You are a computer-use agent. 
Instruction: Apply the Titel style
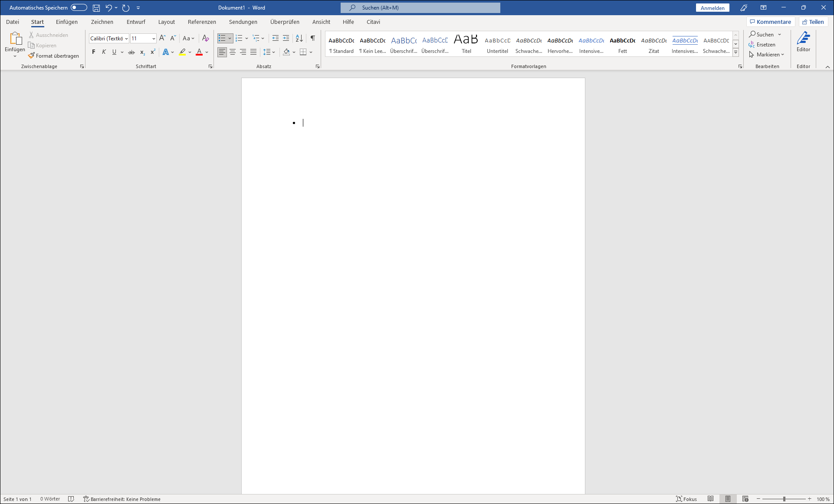click(466, 44)
